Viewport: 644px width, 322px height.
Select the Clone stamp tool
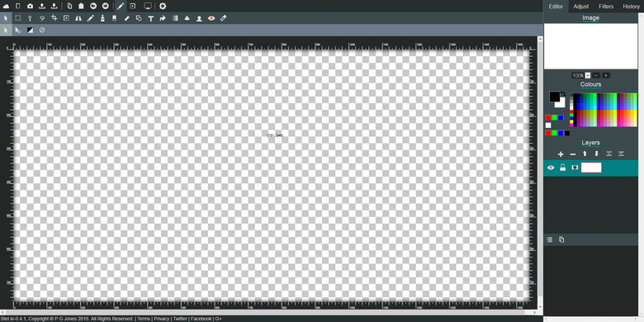click(199, 18)
